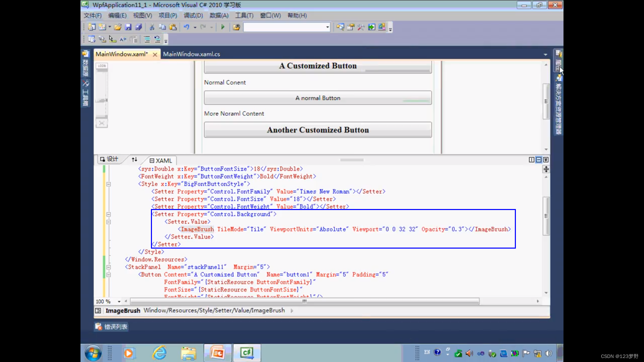Select the 设计 (Design) view tab
The width and height of the screenshot is (644, 362).
click(109, 159)
